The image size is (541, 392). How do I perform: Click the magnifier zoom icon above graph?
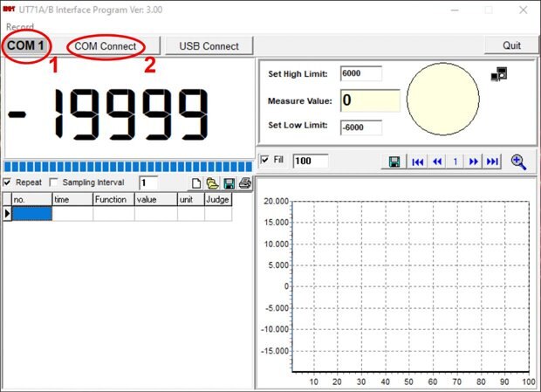[518, 162]
